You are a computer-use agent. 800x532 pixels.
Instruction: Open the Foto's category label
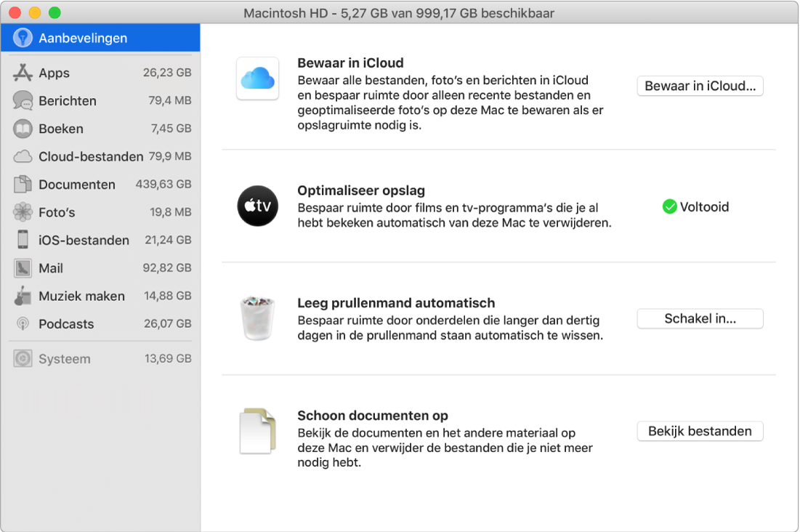(x=57, y=212)
